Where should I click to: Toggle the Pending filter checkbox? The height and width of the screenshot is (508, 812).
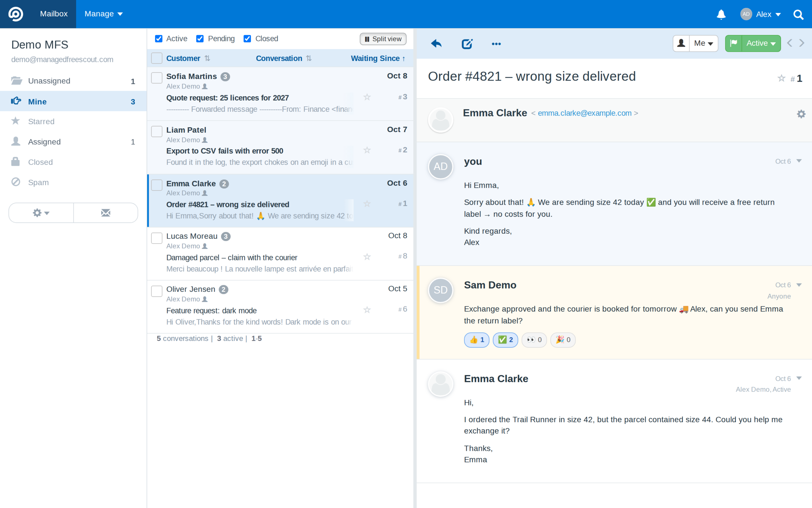(200, 39)
